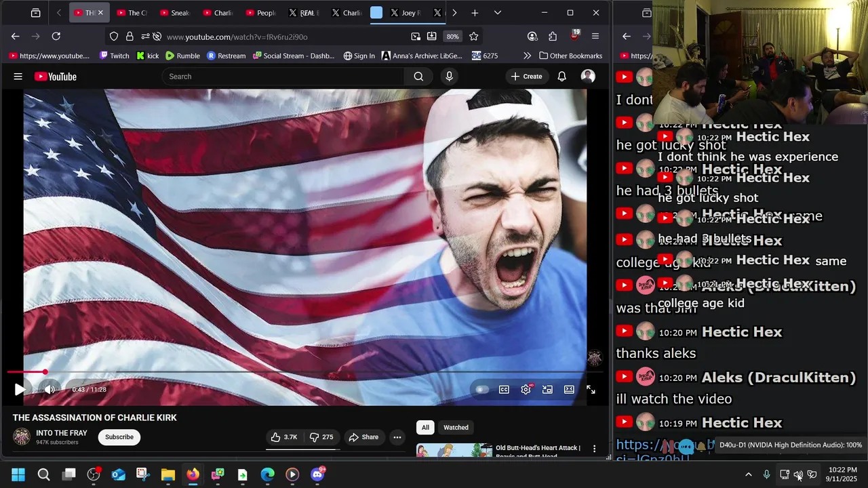Image resolution: width=868 pixels, height=488 pixels.
Task: Switch to miniplayer mode
Action: [547, 390]
